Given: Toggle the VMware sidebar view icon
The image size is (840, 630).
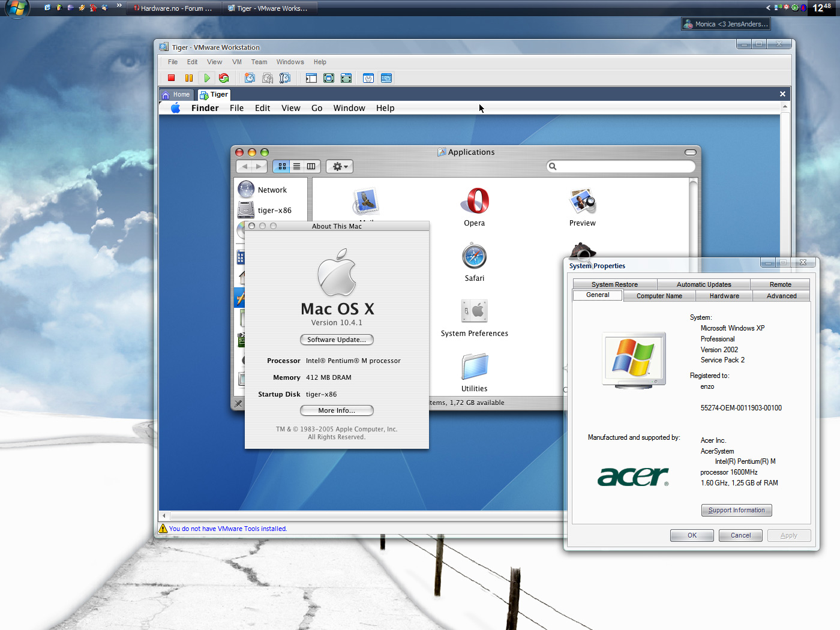Looking at the screenshot, I should point(311,78).
